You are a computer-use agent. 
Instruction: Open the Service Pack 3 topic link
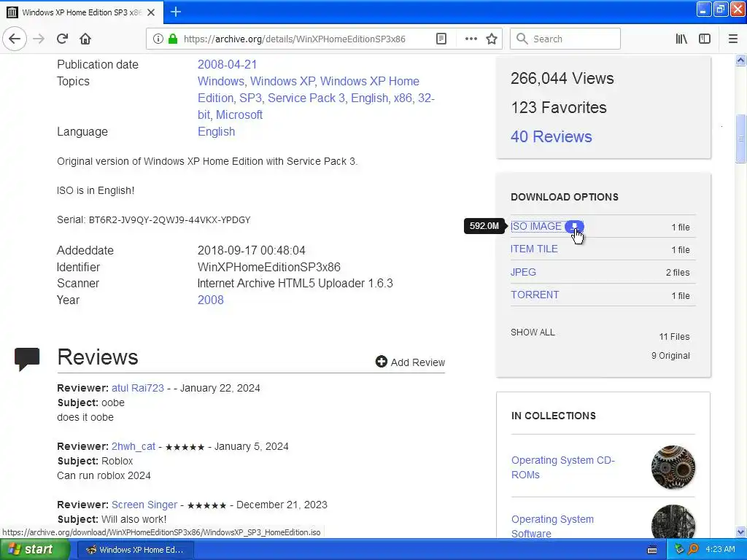point(306,98)
